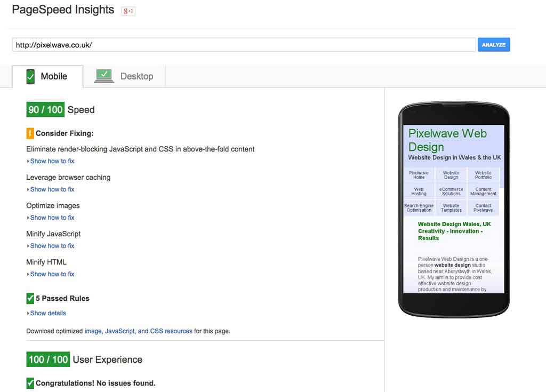Click the PageSpeed Insights title

pyautogui.click(x=63, y=10)
